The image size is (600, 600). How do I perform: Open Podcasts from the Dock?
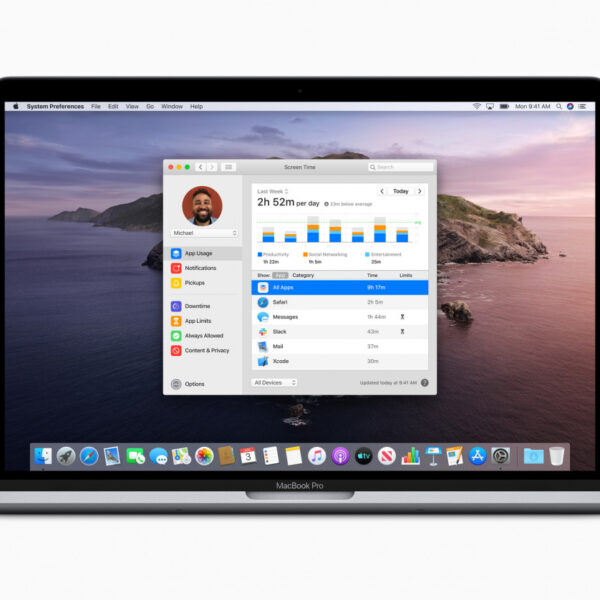click(340, 456)
